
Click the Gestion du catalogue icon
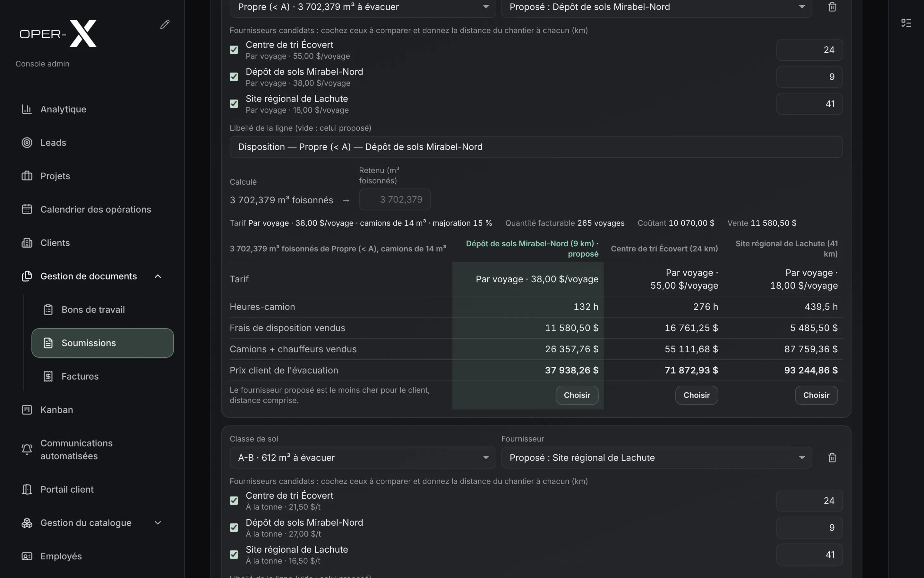[x=27, y=523]
